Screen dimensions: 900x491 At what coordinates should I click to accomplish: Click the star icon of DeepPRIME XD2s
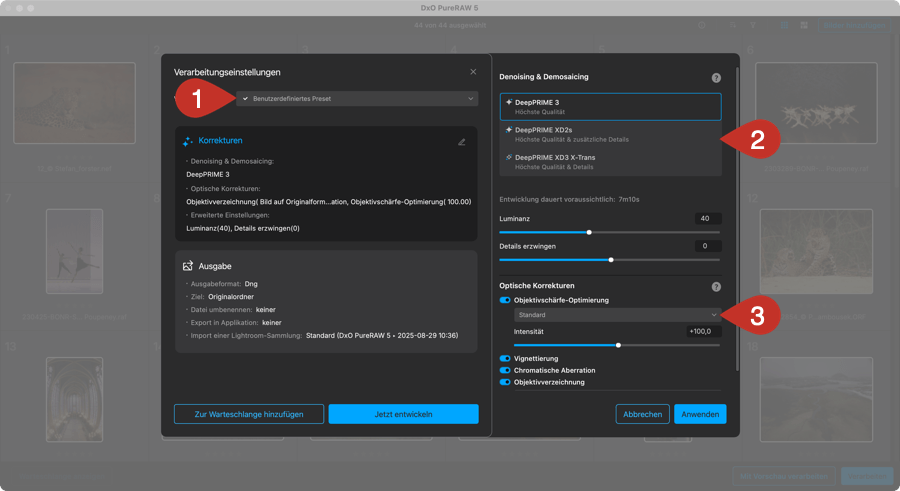click(509, 130)
